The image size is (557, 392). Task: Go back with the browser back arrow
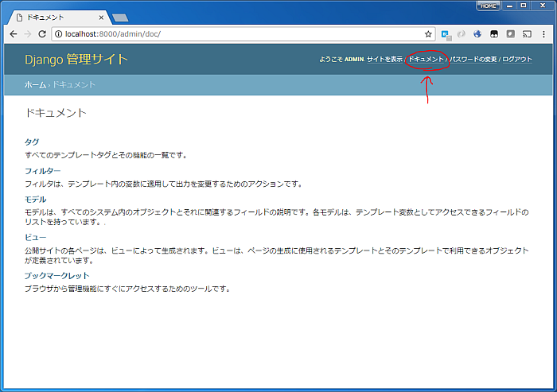tap(14, 34)
